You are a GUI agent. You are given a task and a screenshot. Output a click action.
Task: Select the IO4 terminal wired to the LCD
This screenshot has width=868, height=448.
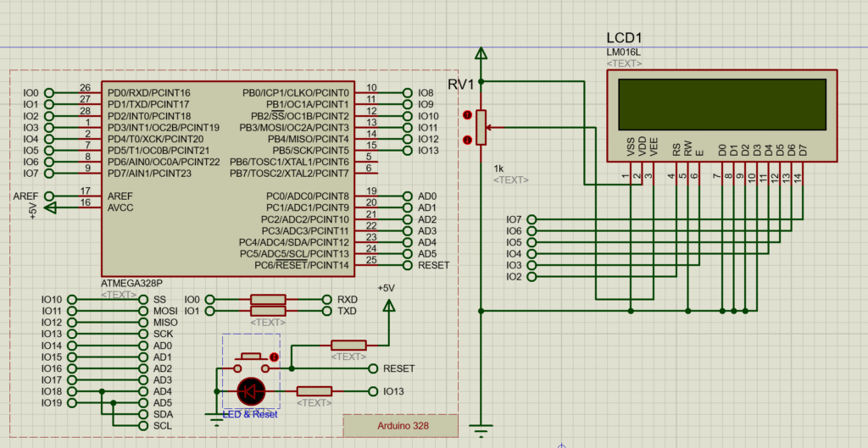(x=532, y=254)
